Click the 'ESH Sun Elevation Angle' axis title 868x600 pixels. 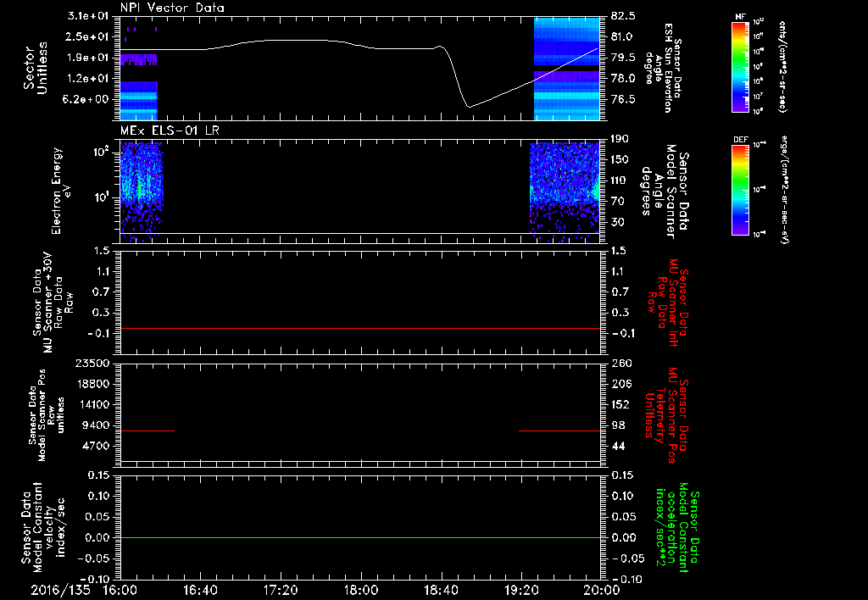[663, 68]
